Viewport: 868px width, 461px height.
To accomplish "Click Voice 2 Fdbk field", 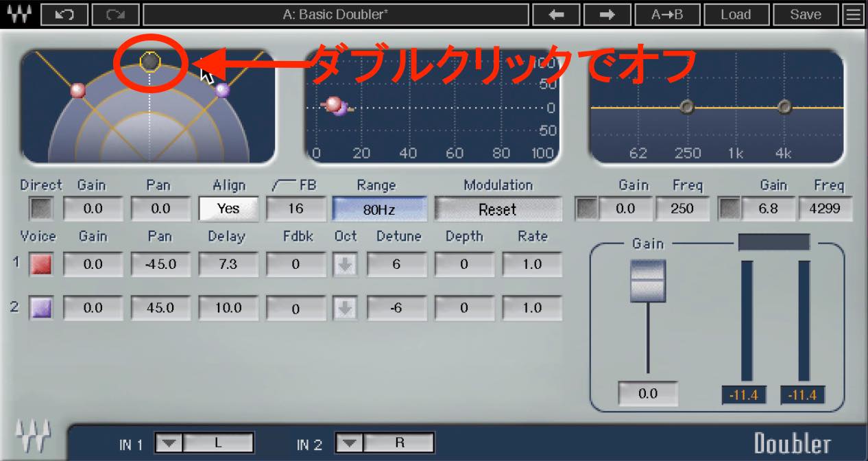I will click(296, 309).
